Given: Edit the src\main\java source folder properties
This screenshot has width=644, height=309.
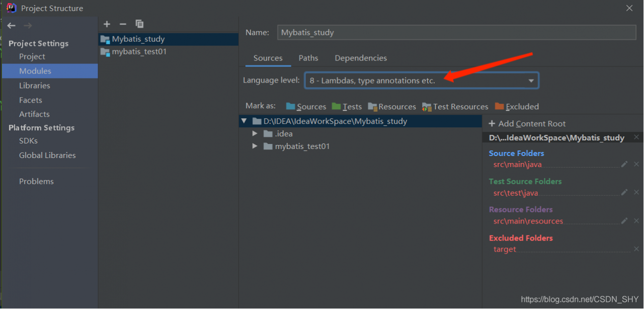Looking at the screenshot, I should 624,164.
